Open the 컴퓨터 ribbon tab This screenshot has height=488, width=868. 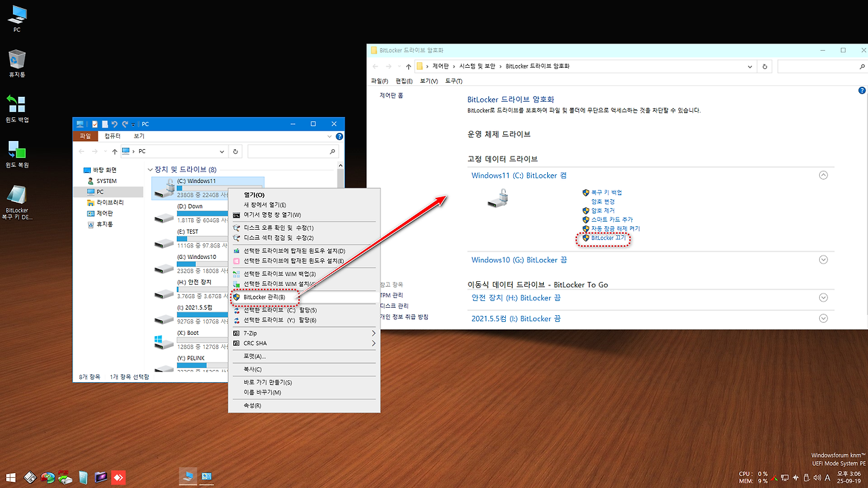pos(113,136)
